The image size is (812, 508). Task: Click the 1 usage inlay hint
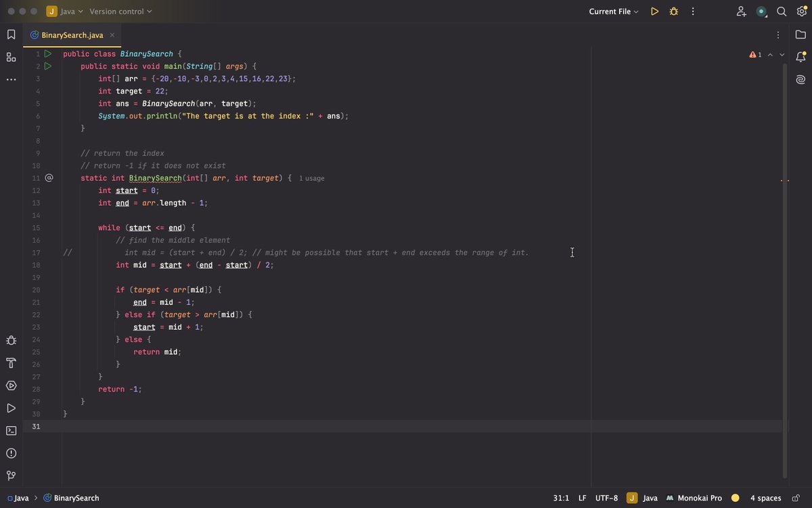tap(312, 178)
